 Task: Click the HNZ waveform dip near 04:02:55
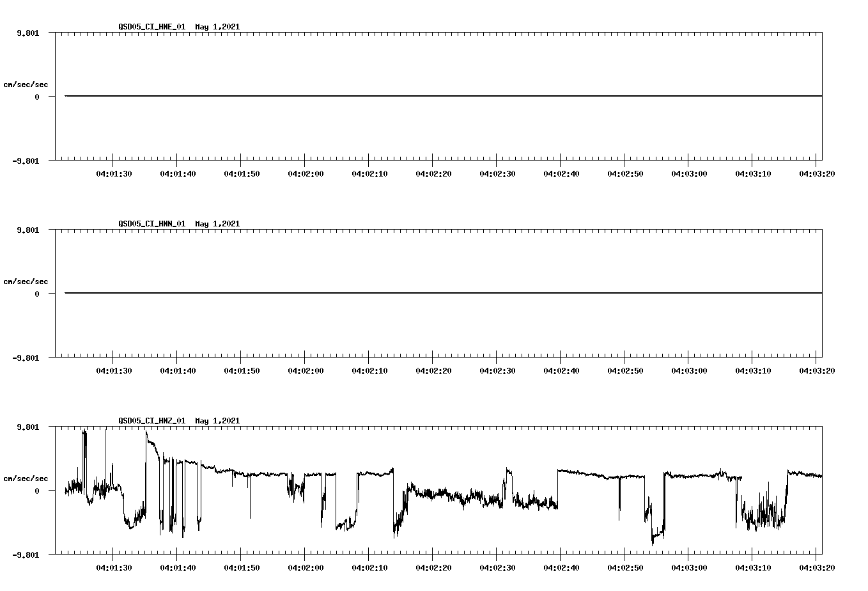pos(655,534)
